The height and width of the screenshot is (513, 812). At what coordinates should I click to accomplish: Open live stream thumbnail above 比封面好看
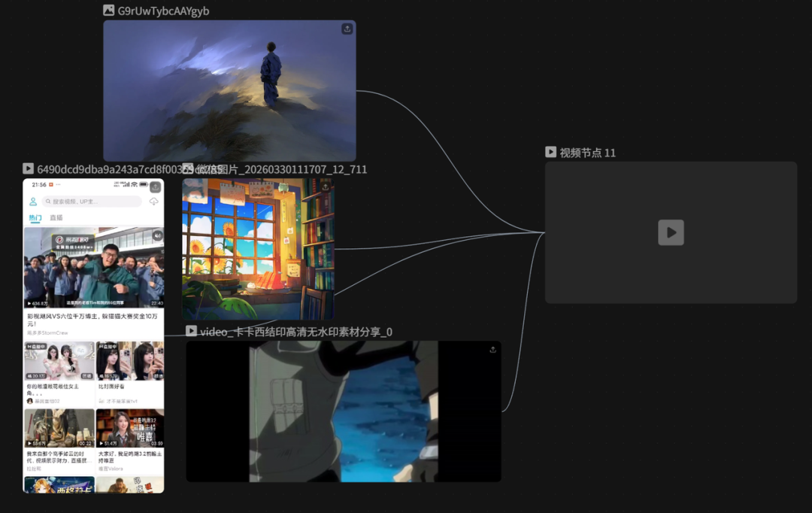coord(129,360)
